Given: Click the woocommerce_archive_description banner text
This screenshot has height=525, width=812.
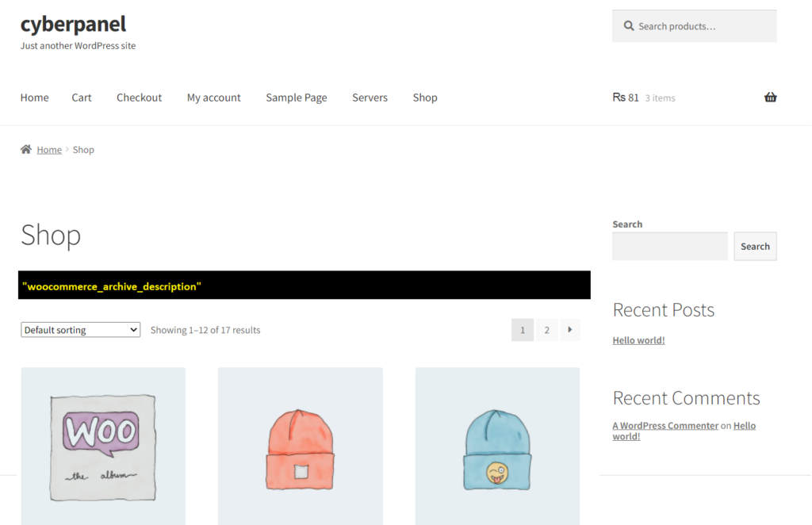Looking at the screenshot, I should pos(112,286).
